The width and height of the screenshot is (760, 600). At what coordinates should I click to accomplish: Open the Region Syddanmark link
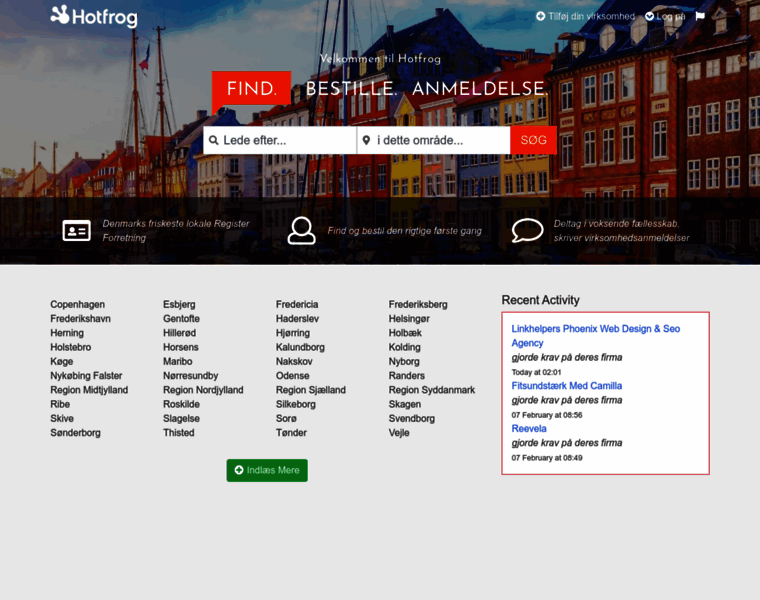click(x=432, y=390)
